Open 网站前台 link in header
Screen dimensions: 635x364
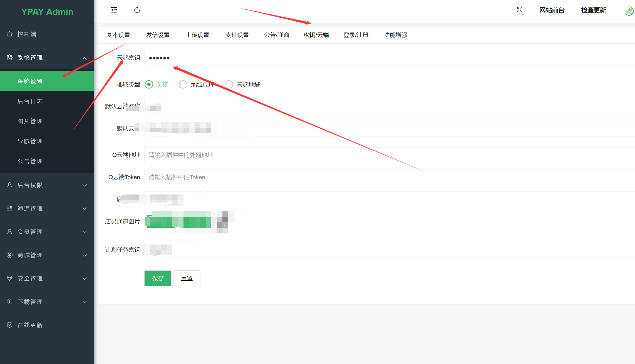(x=552, y=10)
